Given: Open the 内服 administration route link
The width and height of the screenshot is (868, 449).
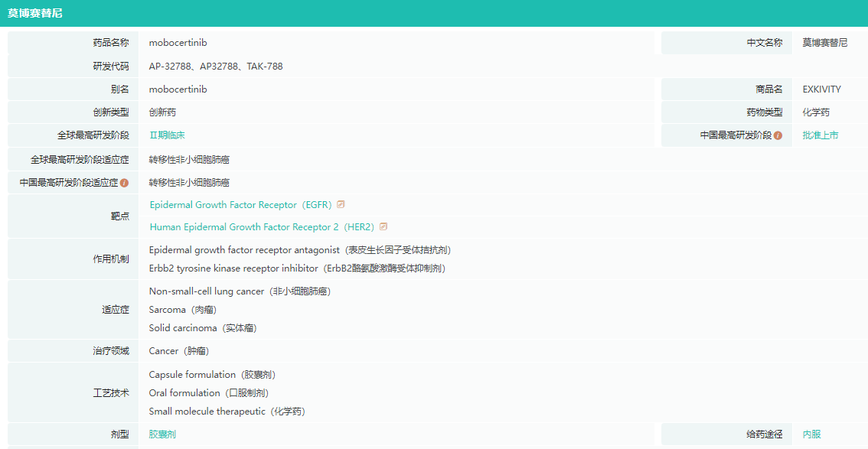Looking at the screenshot, I should 811,434.
